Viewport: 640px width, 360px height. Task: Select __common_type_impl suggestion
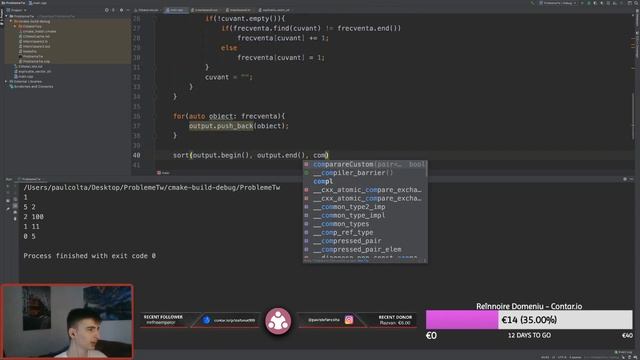click(x=365, y=216)
